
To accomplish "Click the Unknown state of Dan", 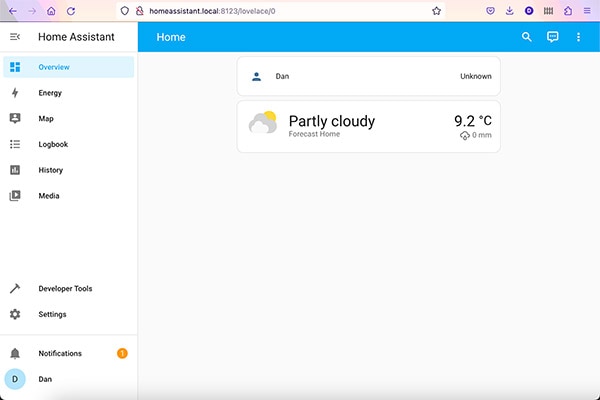I will [x=476, y=76].
